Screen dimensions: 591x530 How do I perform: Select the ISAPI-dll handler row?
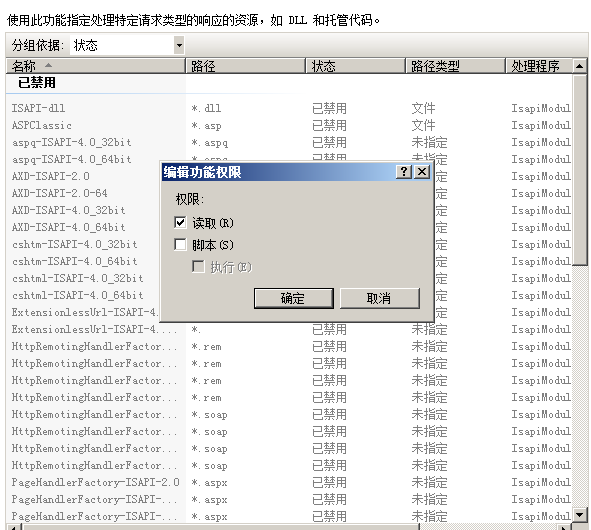pos(288,108)
